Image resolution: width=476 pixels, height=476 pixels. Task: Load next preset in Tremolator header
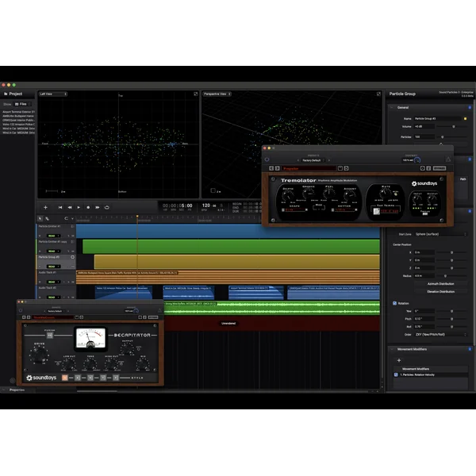pyautogui.click(x=328, y=160)
